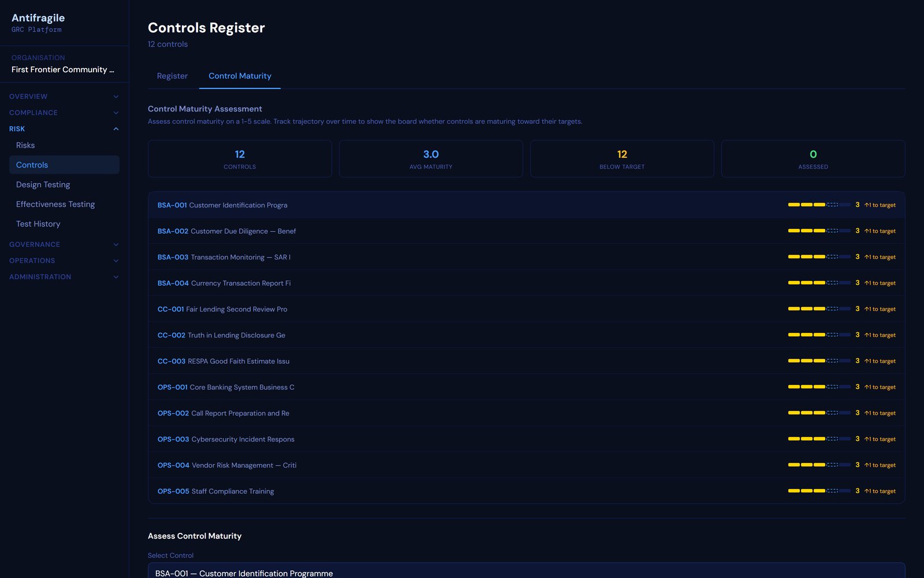This screenshot has width=924, height=578.
Task: Open CC-001 Fair Lending control row
Action: click(526, 309)
